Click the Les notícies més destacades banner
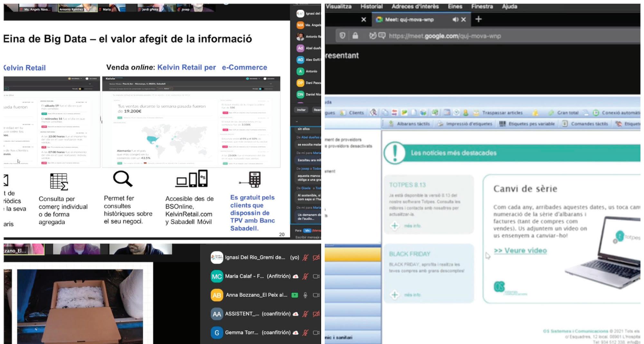 [512, 153]
